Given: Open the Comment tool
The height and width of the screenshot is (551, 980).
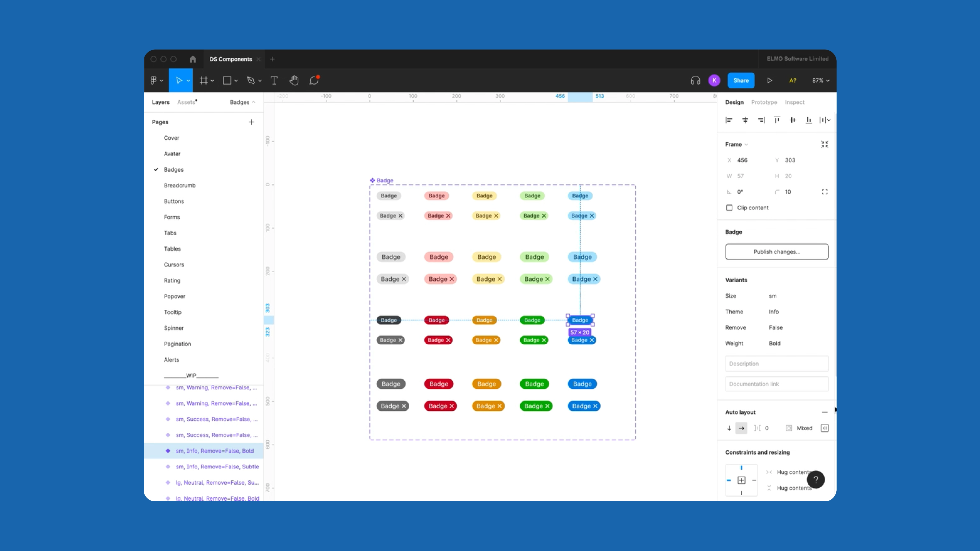Looking at the screenshot, I should click(314, 80).
